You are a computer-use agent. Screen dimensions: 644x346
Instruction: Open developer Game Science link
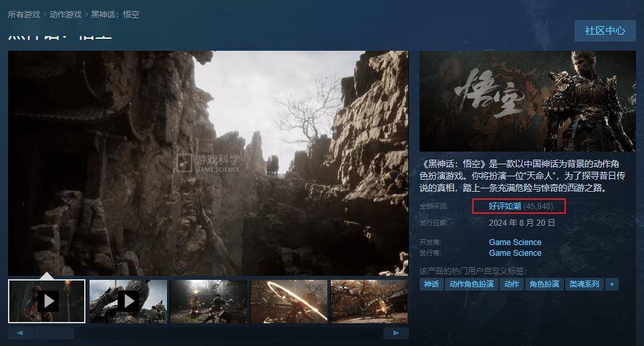[x=515, y=242]
